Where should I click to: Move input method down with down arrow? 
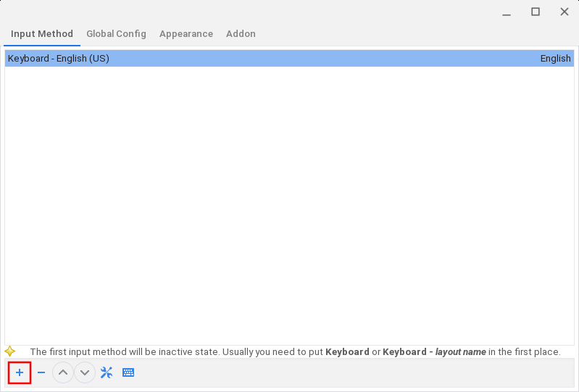point(85,372)
